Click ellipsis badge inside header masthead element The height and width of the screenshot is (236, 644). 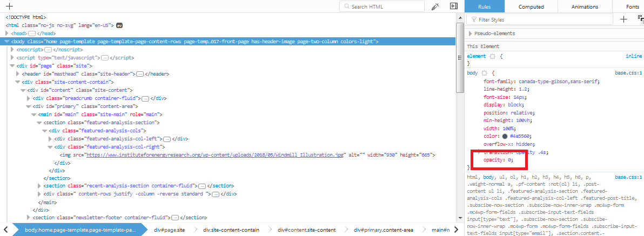139,74
